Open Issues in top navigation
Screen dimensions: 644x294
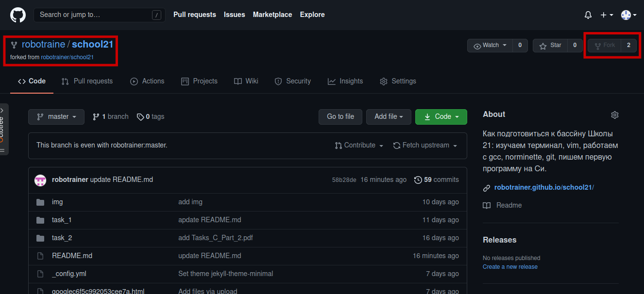pos(235,15)
